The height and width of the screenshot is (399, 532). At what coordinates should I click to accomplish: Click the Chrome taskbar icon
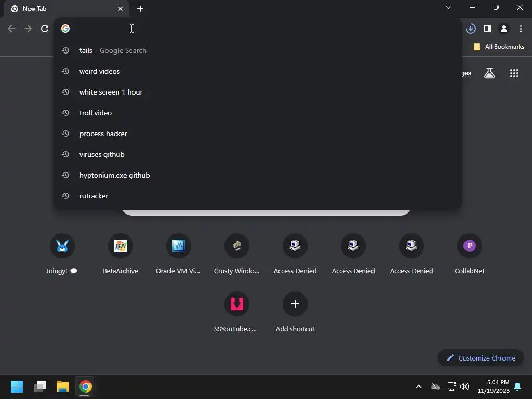(x=86, y=387)
